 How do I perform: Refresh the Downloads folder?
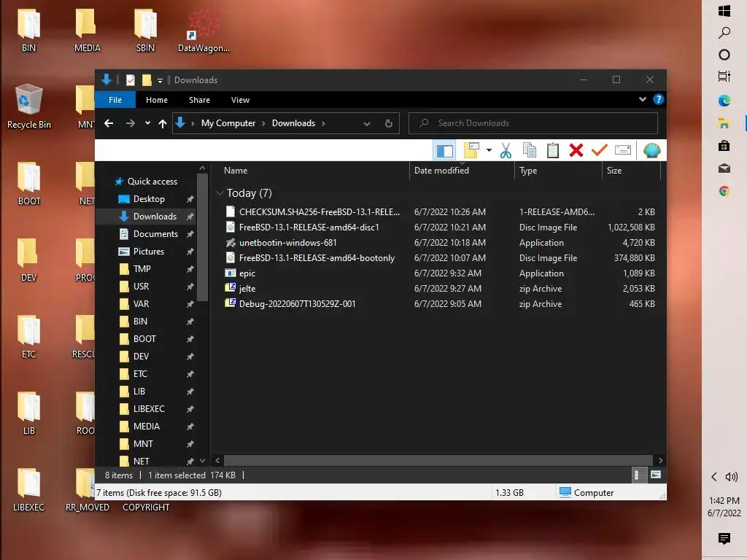tap(389, 123)
